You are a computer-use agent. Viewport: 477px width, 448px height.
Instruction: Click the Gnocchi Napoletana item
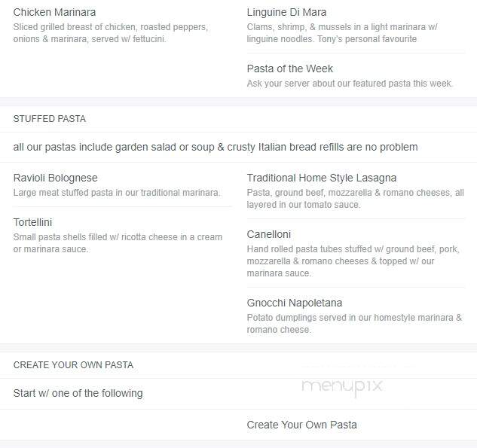pyautogui.click(x=295, y=303)
